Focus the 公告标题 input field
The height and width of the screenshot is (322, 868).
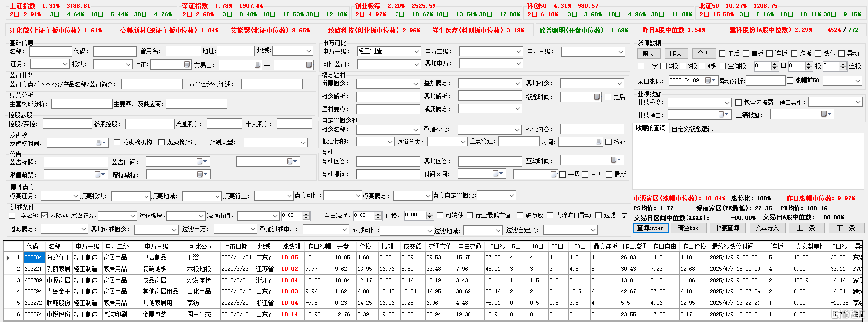pyautogui.click(x=75, y=162)
